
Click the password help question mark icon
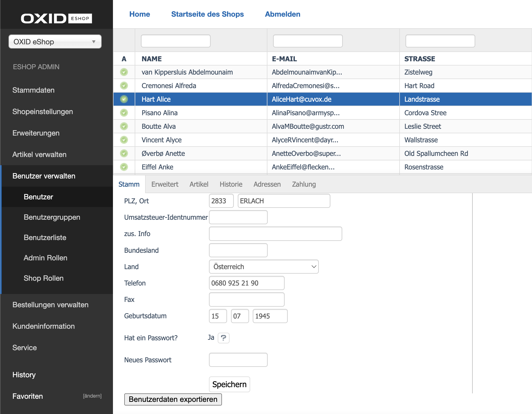coord(223,338)
